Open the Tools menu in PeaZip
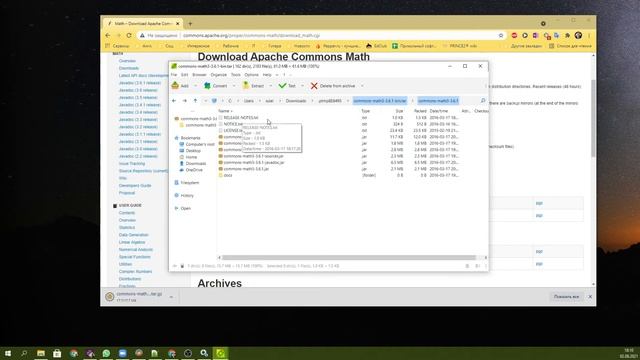This screenshot has width=640, height=360. [236, 75]
